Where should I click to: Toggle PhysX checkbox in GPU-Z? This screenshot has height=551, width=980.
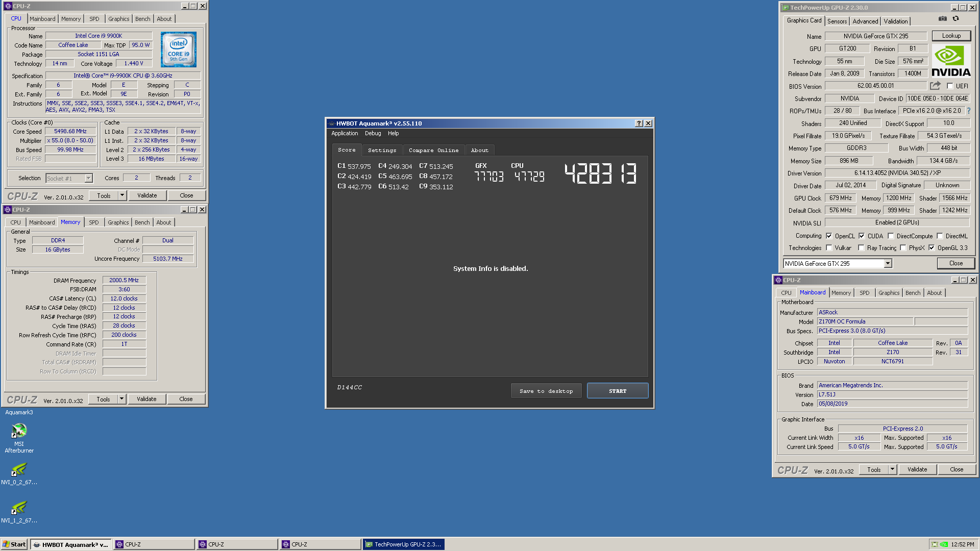click(x=903, y=248)
